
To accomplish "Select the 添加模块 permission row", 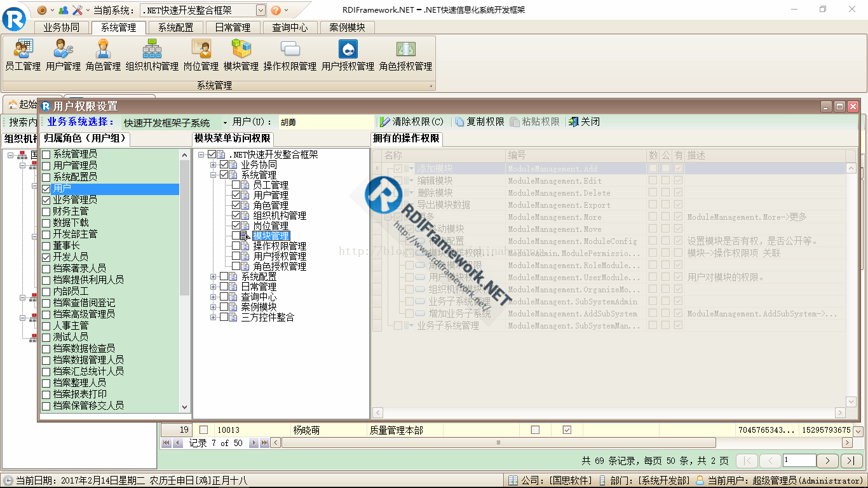I will tap(609, 168).
